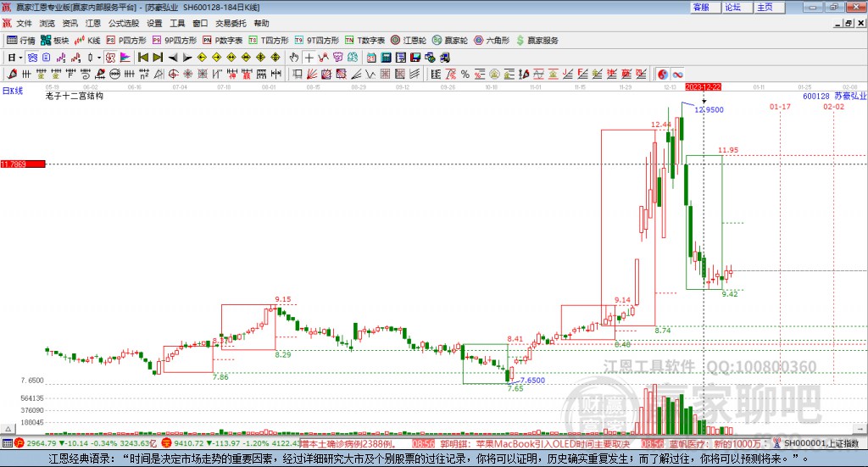Select the zigzag wave line tool
This screenshot has width=868, height=467.
coord(370,74)
